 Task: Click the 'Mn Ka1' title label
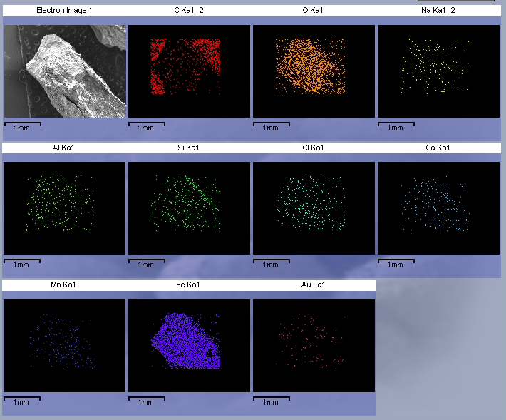click(x=63, y=285)
